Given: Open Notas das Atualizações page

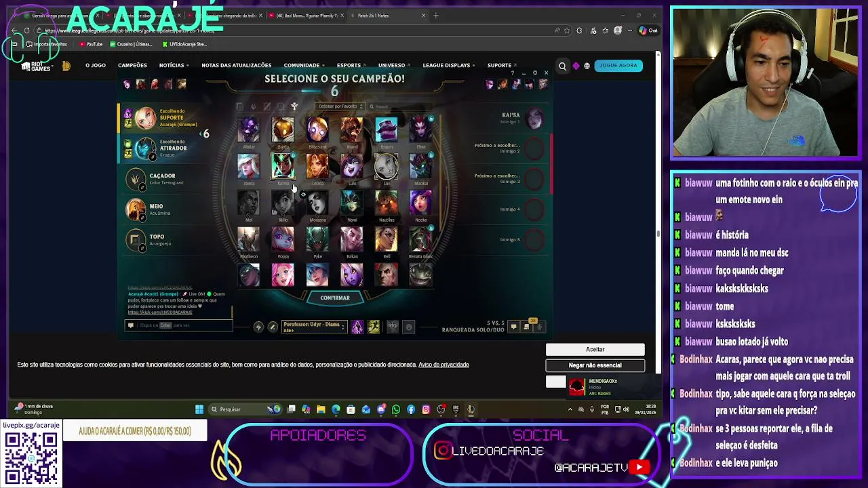Looking at the screenshot, I should point(237,65).
